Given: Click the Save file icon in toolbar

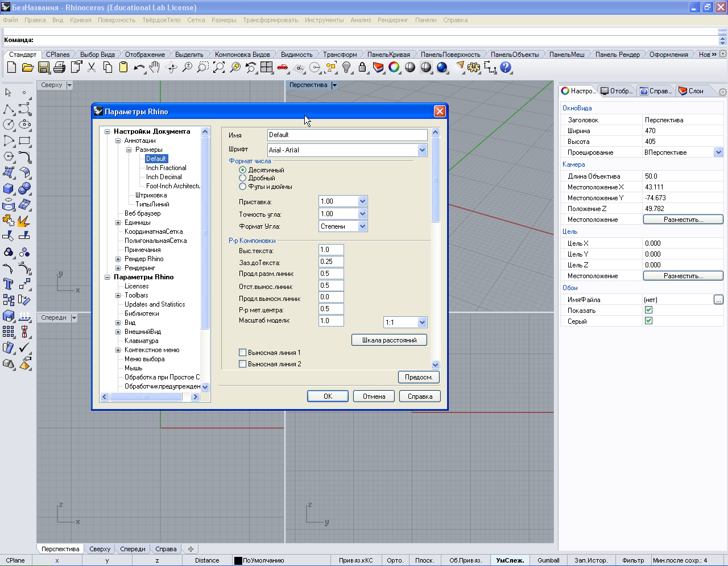Looking at the screenshot, I should click(43, 68).
